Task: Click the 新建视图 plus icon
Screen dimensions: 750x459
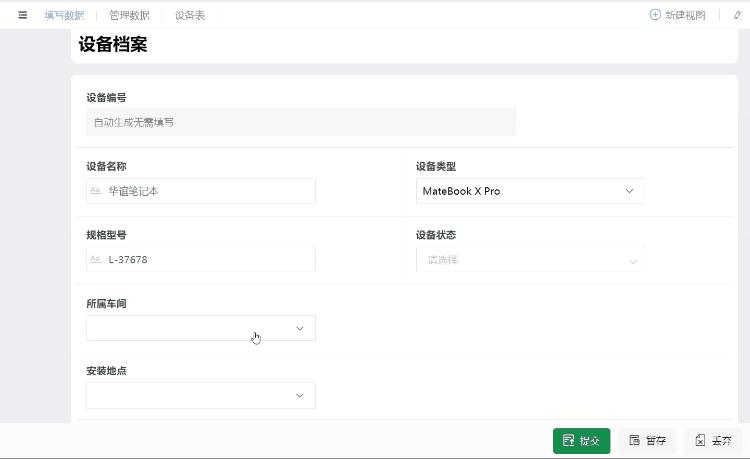Action: click(x=655, y=15)
